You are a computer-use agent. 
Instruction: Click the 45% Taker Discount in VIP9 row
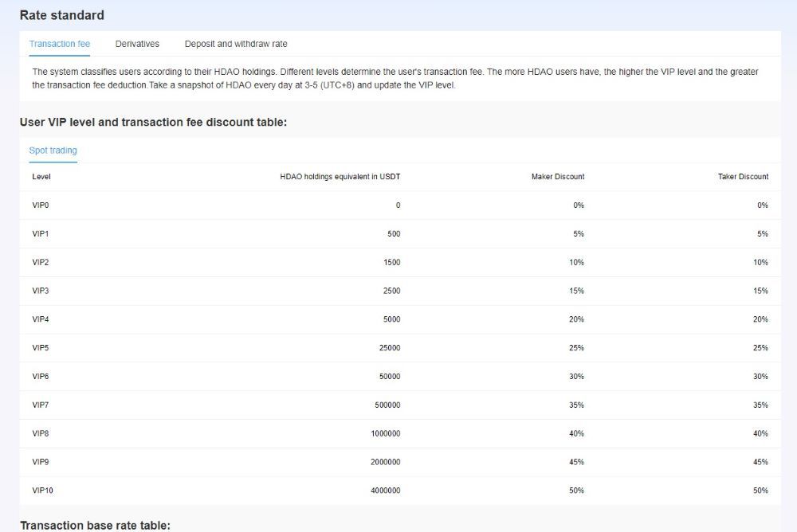click(x=760, y=462)
